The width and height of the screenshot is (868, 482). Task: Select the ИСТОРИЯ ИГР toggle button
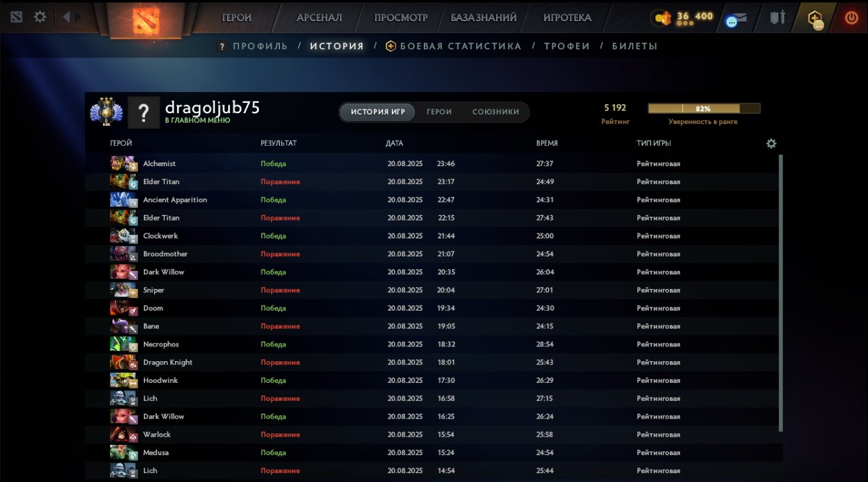[378, 112]
